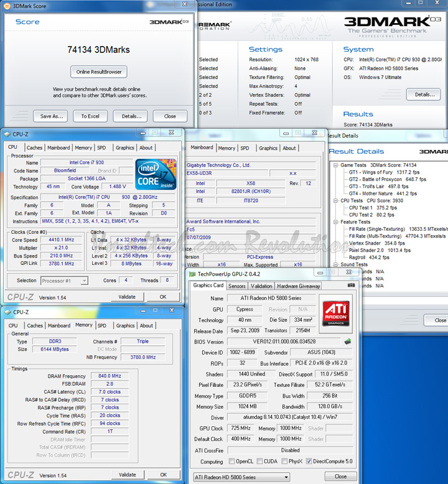Click Close in 3DMark Score window
This screenshot has width=448, height=484.
pyautogui.click(x=170, y=116)
